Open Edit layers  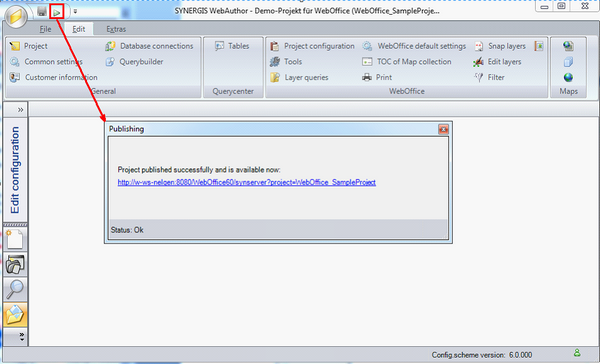[497, 62]
